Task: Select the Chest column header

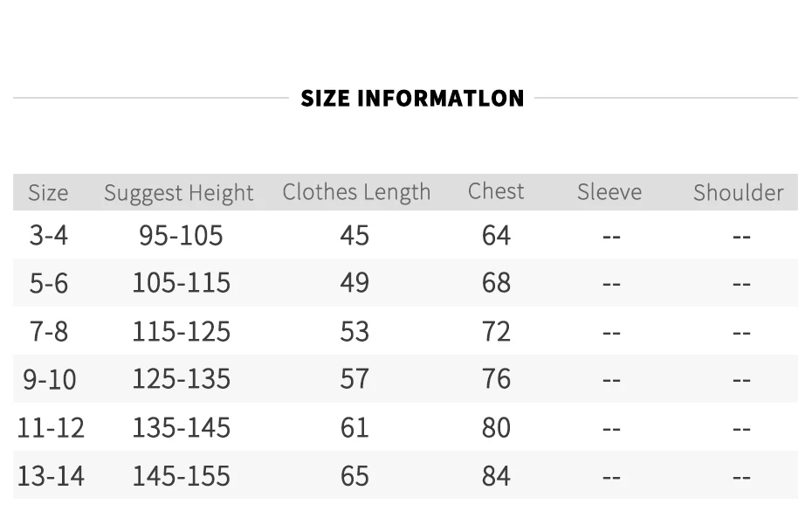Action: click(x=496, y=191)
